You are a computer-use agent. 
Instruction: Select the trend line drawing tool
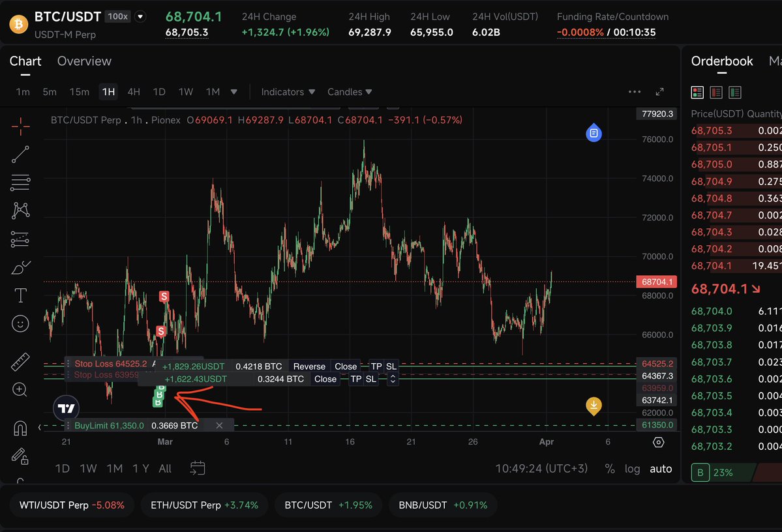[20, 155]
